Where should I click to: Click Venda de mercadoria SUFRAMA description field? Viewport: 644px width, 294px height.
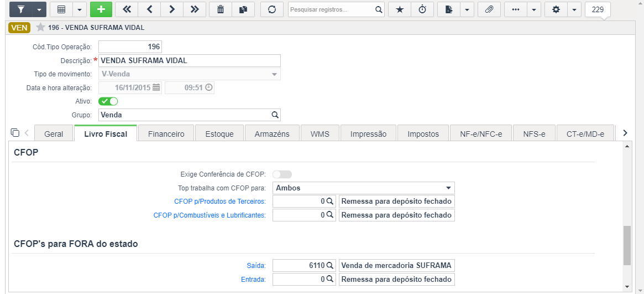(x=397, y=266)
